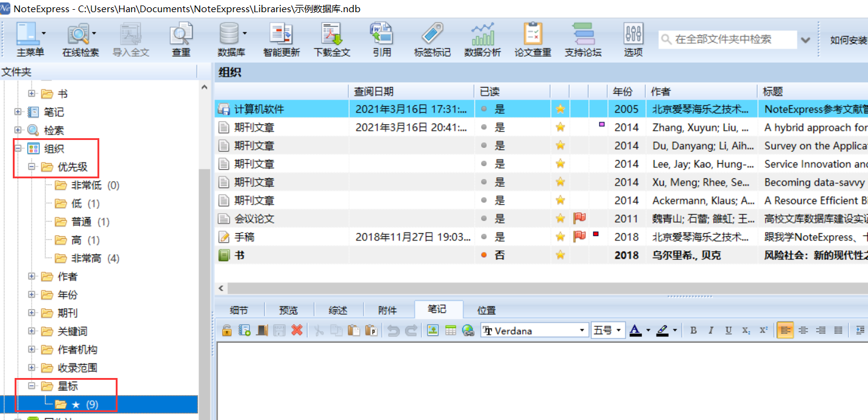Viewport: 868px width, 420px height.
Task: Click the 引用 cite icon
Action: click(x=382, y=40)
